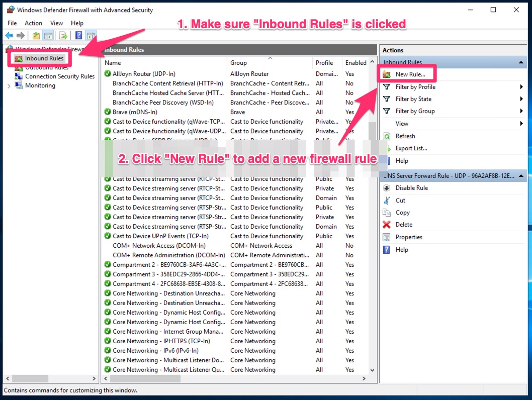This screenshot has width=532, height=400.
Task: Expand the Monitoring tree node
Action: point(9,86)
